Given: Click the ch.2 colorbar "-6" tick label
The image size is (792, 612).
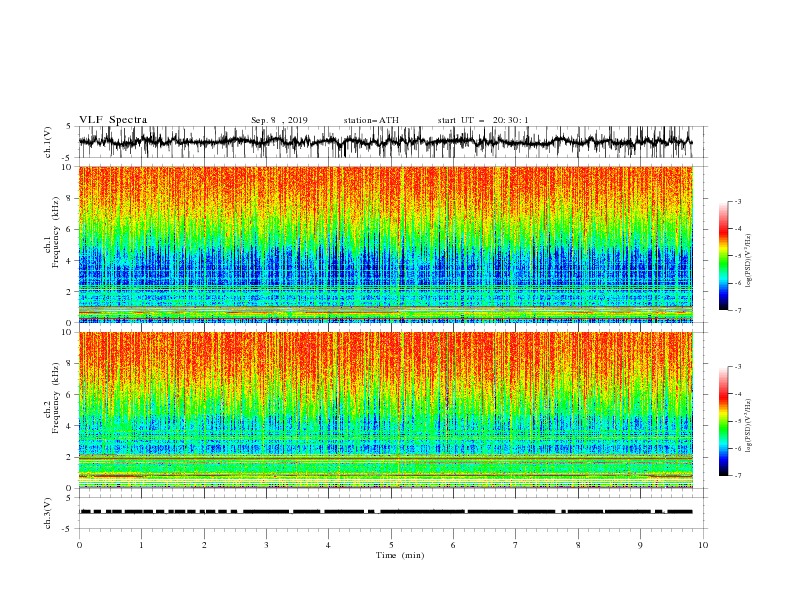Looking at the screenshot, I should [x=738, y=448].
